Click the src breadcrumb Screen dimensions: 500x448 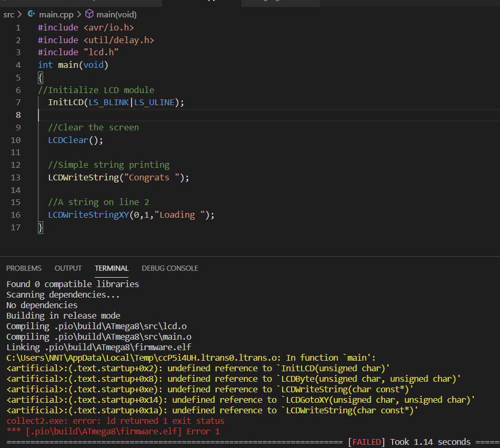tap(8, 15)
